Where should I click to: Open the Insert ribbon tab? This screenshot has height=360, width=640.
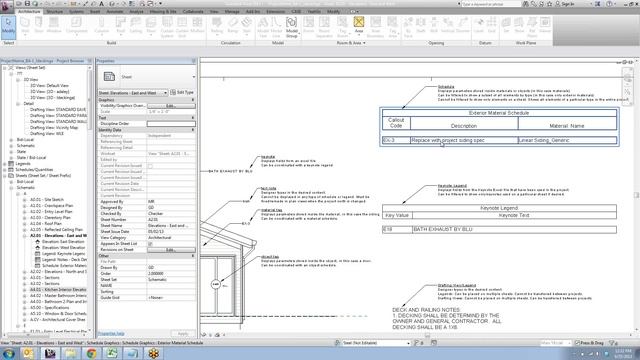coord(95,11)
